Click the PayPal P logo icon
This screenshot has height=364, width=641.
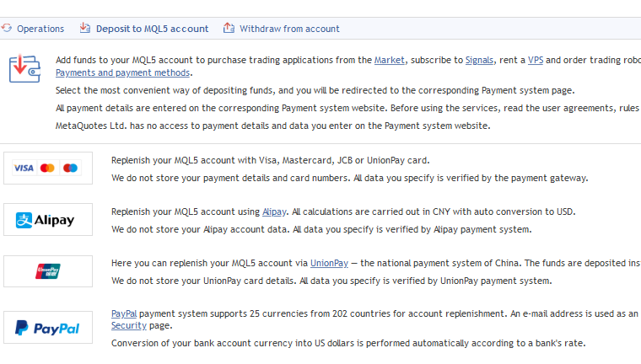click(x=22, y=328)
